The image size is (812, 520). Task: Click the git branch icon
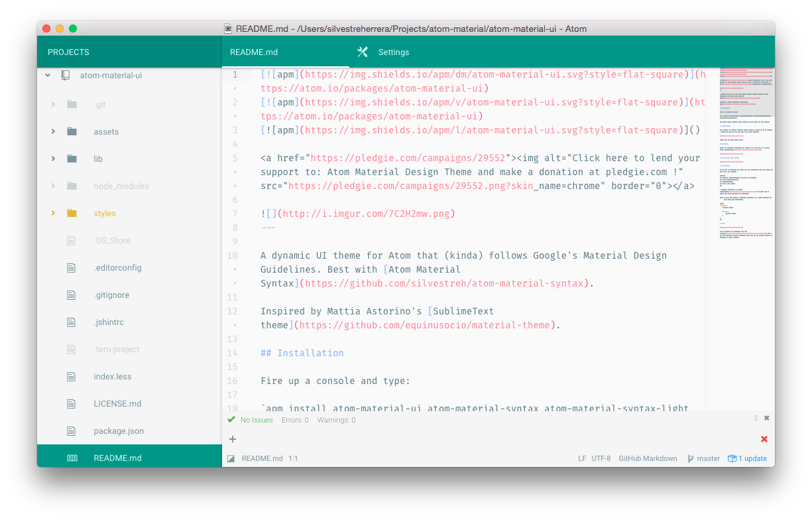[690, 458]
